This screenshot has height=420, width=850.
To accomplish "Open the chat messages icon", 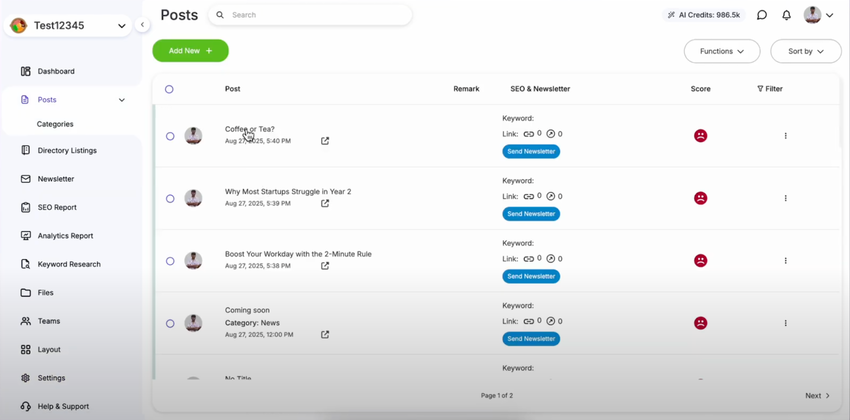I will point(762,15).
